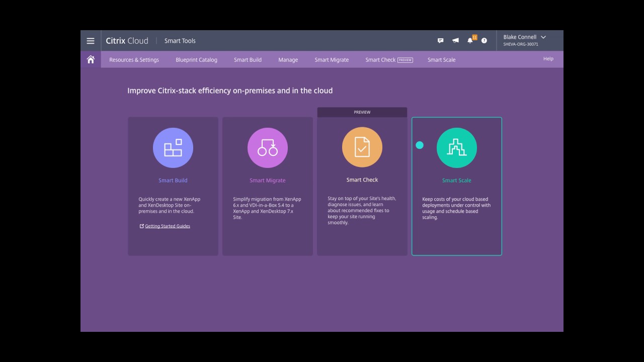Click the Getting Started Guides external-link icon
Screen dimensions: 644x362
point(142,226)
